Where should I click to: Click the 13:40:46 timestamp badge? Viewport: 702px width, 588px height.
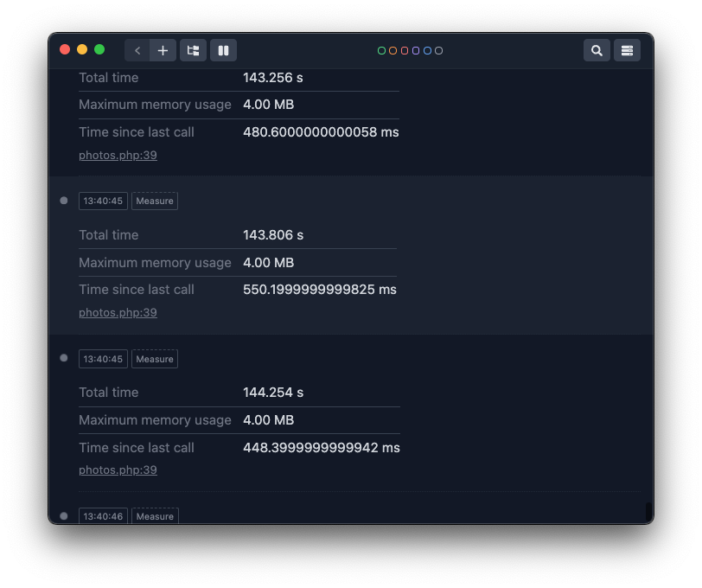[103, 516]
